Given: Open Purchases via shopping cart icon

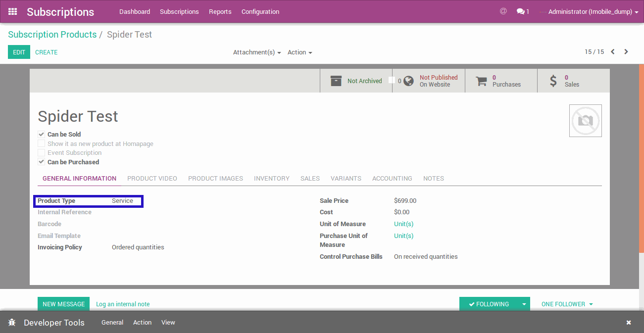Looking at the screenshot, I should click(481, 81).
